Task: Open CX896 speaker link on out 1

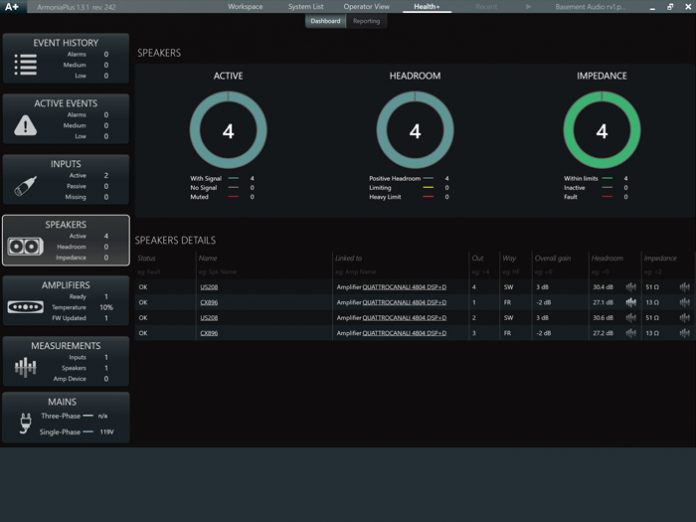Action: tap(209, 302)
